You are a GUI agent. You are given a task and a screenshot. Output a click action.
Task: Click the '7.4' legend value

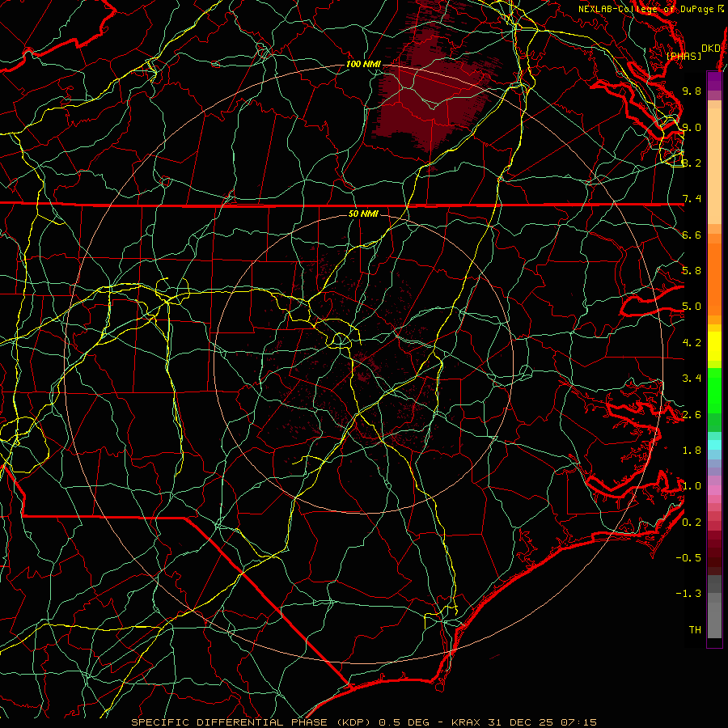(x=692, y=199)
